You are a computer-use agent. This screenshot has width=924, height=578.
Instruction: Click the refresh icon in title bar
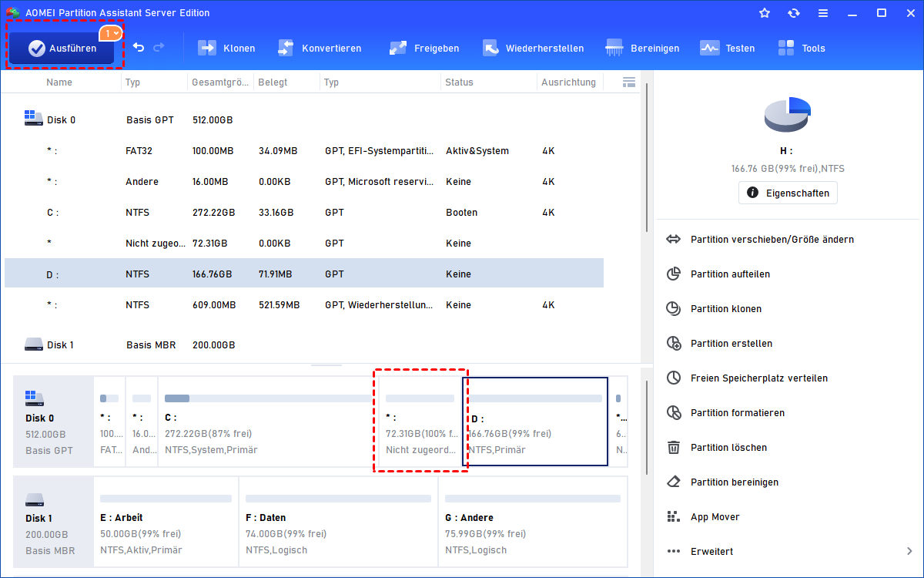(x=794, y=13)
